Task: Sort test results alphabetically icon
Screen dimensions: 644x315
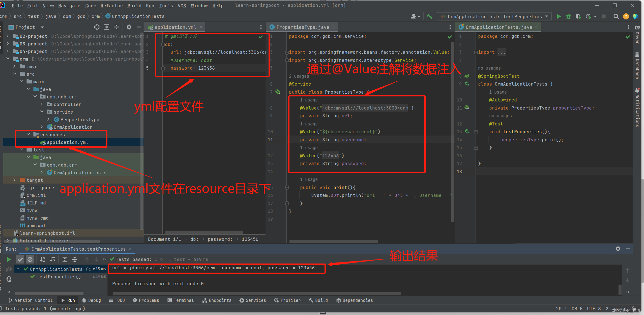Action: click(42, 259)
